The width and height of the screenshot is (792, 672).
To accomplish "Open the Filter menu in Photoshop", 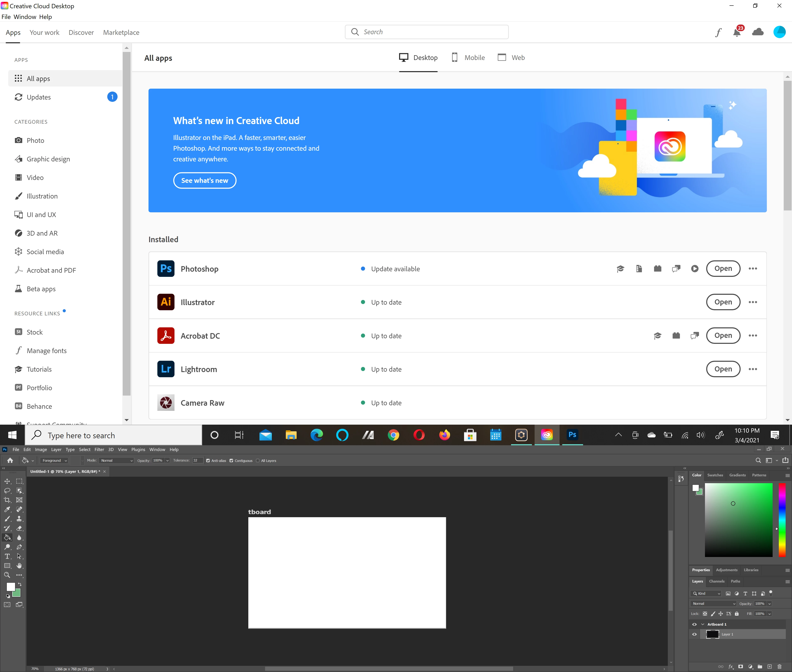I will click(x=99, y=450).
